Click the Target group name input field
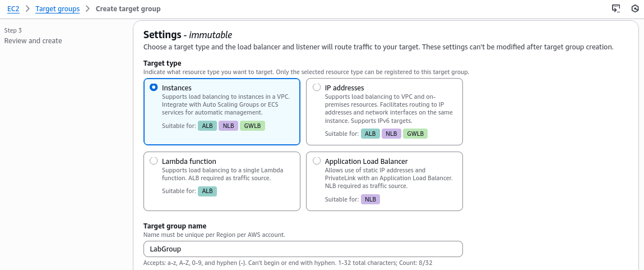644x270 pixels. (x=303, y=249)
